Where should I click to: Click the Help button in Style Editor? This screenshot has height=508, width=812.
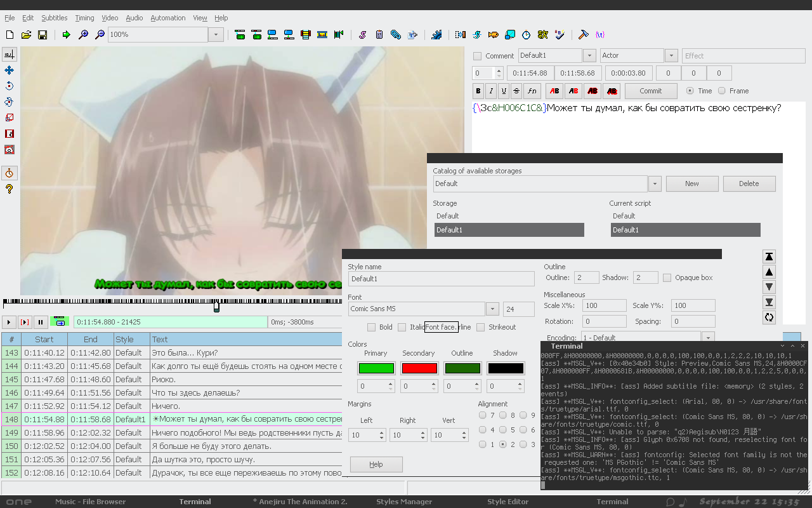(x=376, y=464)
